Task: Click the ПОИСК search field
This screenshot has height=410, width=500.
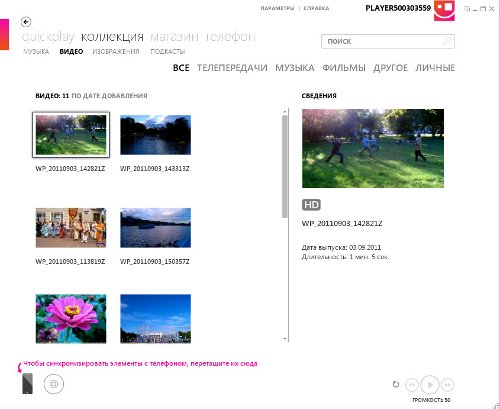Action: pos(388,42)
